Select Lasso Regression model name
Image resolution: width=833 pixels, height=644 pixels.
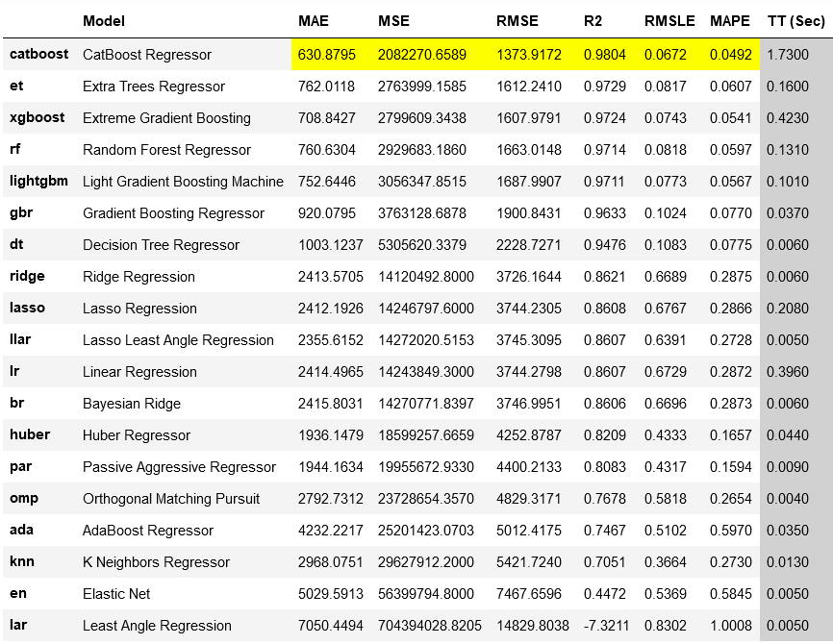tap(139, 309)
